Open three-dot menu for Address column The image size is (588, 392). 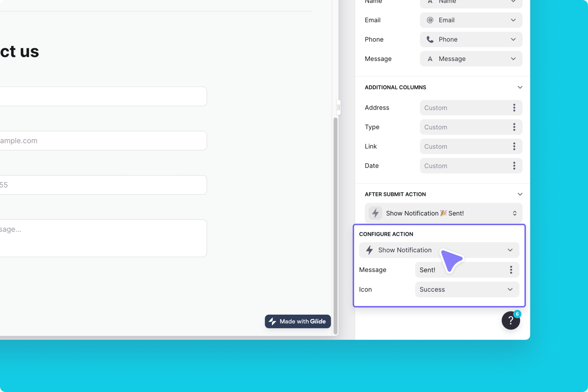514,108
